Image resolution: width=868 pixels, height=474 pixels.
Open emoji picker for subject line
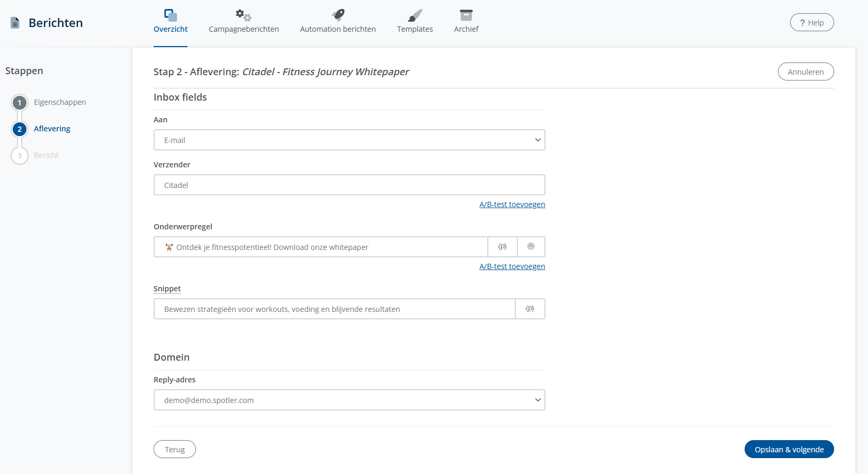531,247
